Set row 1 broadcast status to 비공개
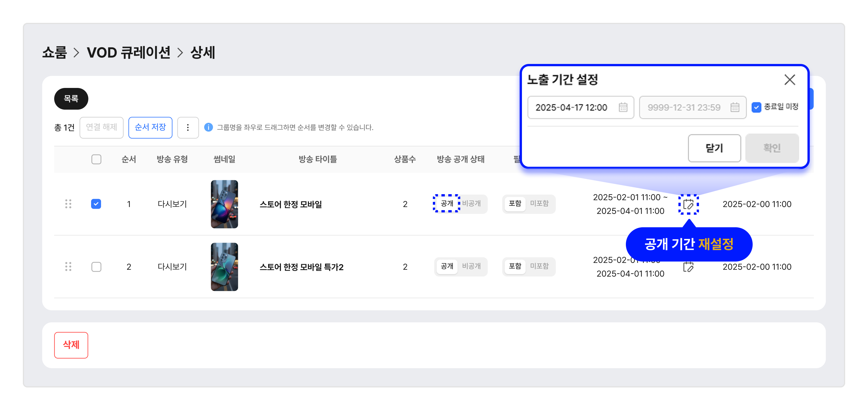Screen dimensions: 868x410 471,204
